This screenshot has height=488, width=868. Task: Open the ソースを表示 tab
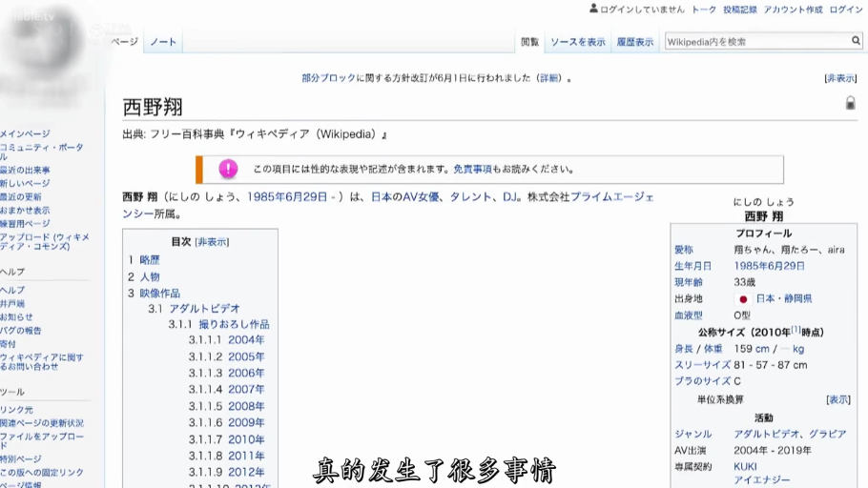click(577, 42)
